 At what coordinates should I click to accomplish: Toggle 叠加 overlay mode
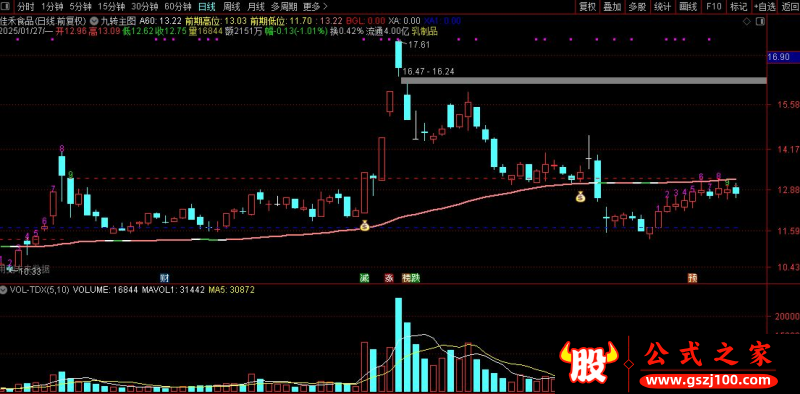pos(612,7)
